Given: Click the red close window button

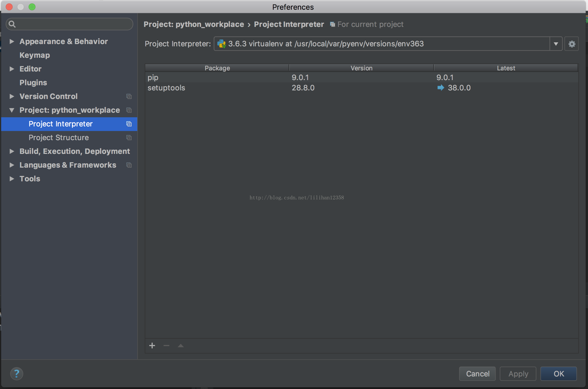Looking at the screenshot, I should coord(9,7).
